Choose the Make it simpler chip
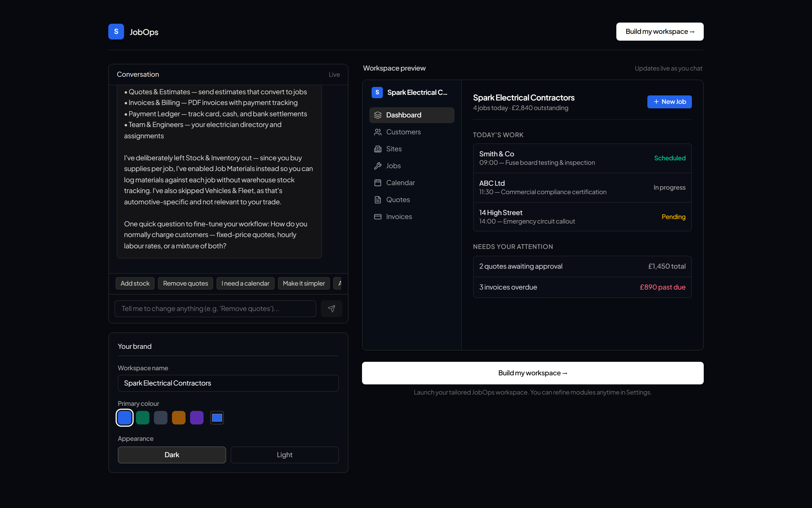Viewport: 812px width, 508px height. (304, 283)
